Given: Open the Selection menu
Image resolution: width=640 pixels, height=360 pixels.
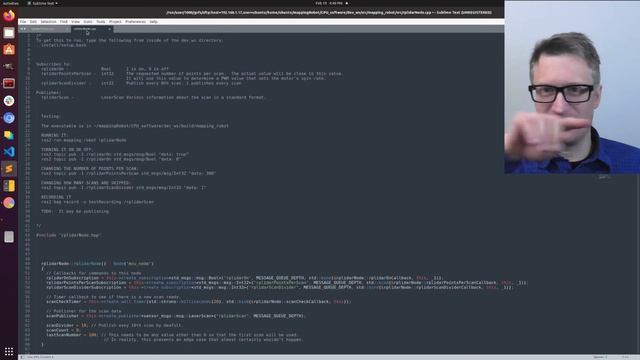Looking at the screenshot, I should pyautogui.click(x=48, y=22).
